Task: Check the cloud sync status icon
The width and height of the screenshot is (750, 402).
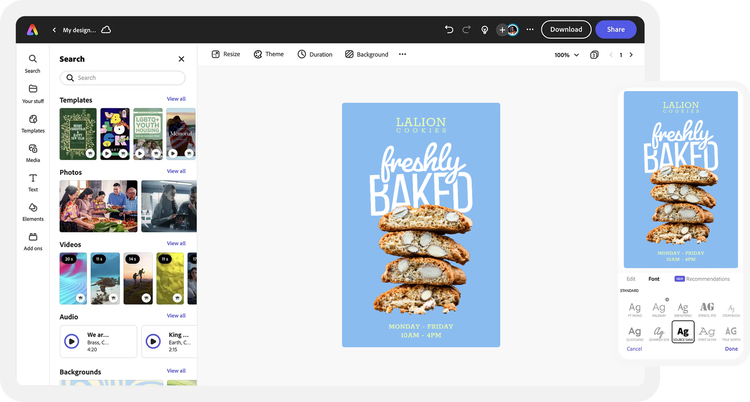Action: pos(106,30)
